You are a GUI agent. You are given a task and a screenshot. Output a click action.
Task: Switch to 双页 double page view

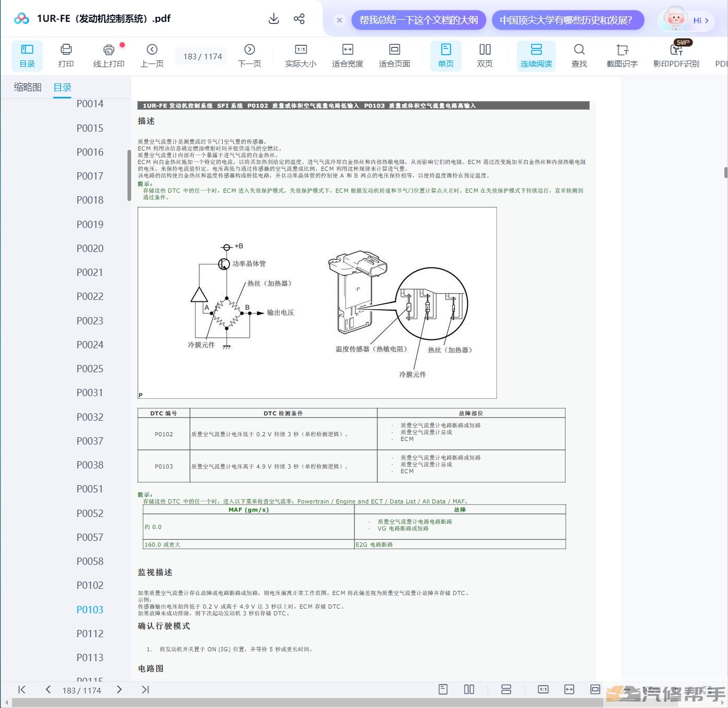[x=485, y=56]
